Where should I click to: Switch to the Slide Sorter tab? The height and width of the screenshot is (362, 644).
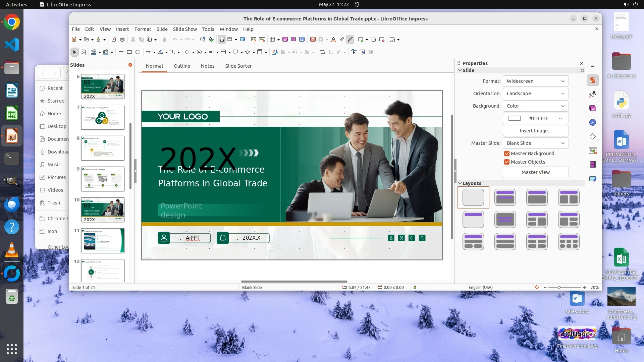pyautogui.click(x=238, y=66)
